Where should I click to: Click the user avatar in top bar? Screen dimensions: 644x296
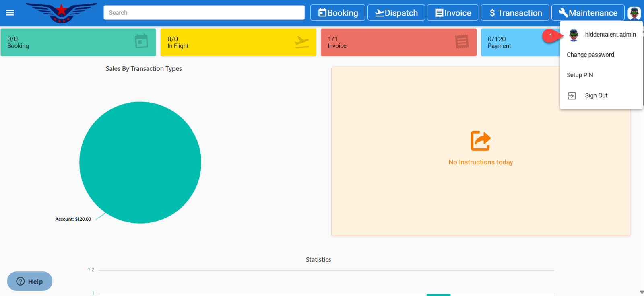point(634,13)
